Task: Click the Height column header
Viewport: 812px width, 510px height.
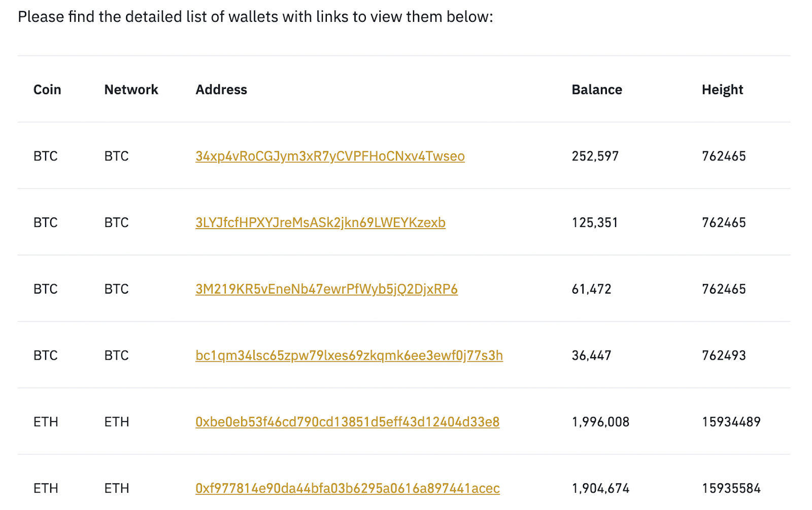Action: click(x=722, y=90)
